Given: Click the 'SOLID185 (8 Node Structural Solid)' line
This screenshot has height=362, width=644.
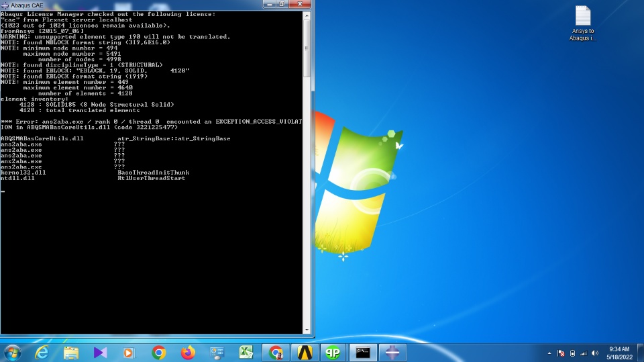Looking at the screenshot, I should [97, 105].
